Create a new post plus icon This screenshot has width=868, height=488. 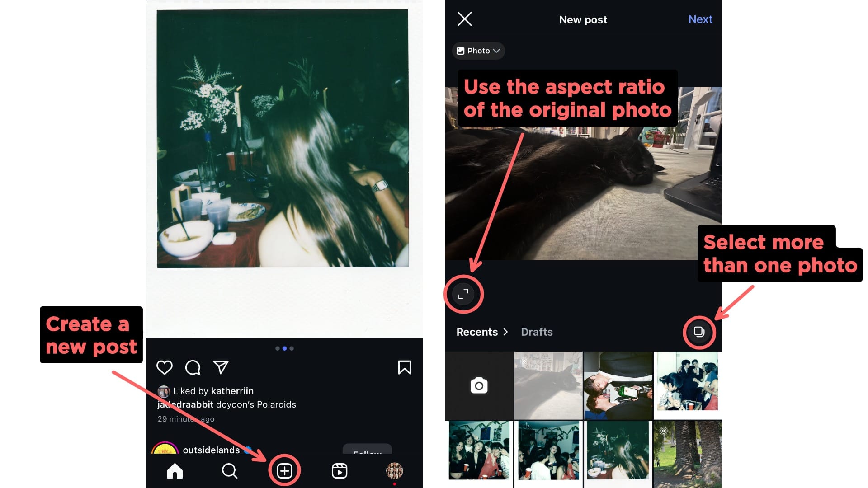pyautogui.click(x=284, y=471)
